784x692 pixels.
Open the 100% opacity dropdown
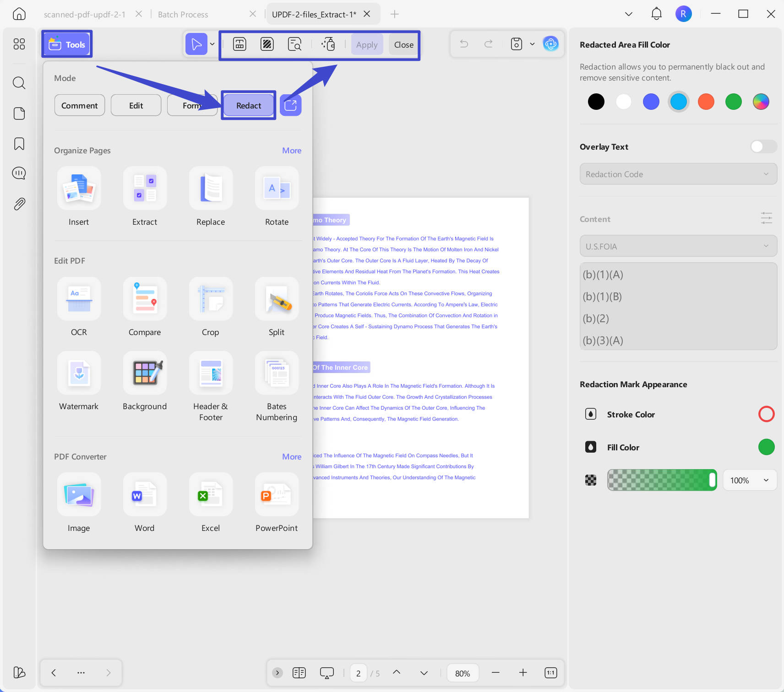pyautogui.click(x=750, y=480)
